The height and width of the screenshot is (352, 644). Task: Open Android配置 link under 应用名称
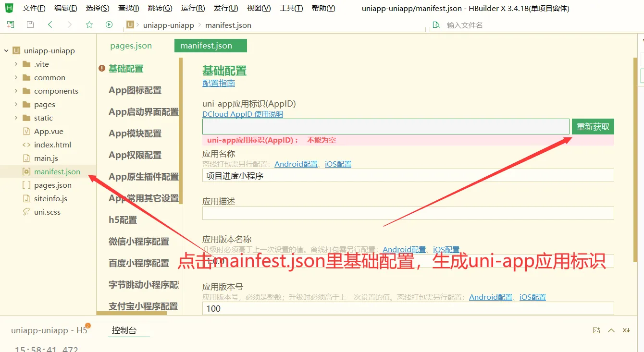(x=296, y=164)
